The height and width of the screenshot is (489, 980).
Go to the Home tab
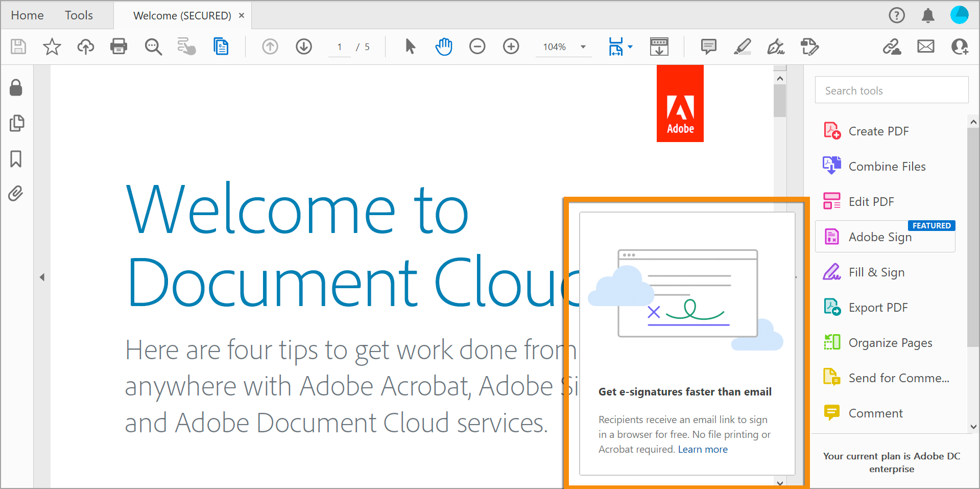(x=27, y=15)
